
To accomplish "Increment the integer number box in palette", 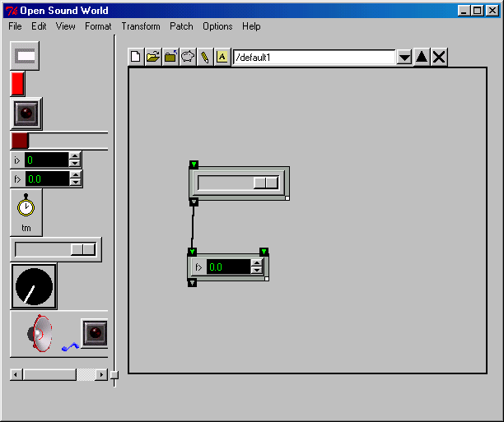I will pyautogui.click(x=75, y=156).
